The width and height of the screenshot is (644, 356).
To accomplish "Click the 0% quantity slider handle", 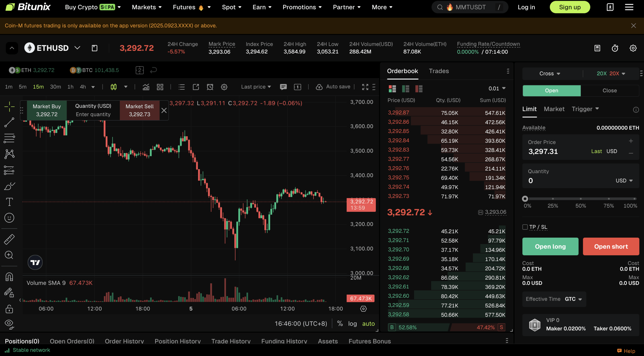I will (525, 199).
